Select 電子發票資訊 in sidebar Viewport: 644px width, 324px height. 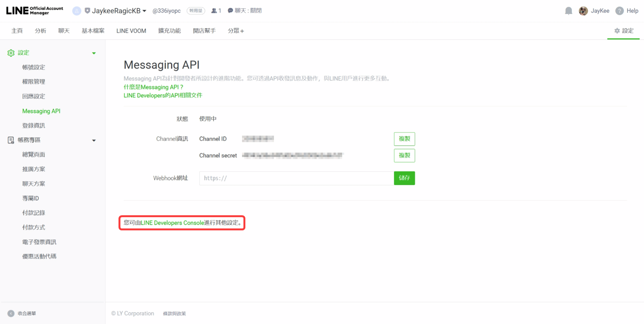click(x=39, y=242)
